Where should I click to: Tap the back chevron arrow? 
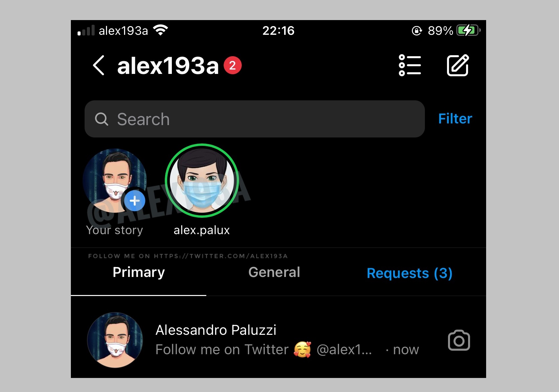pos(99,65)
